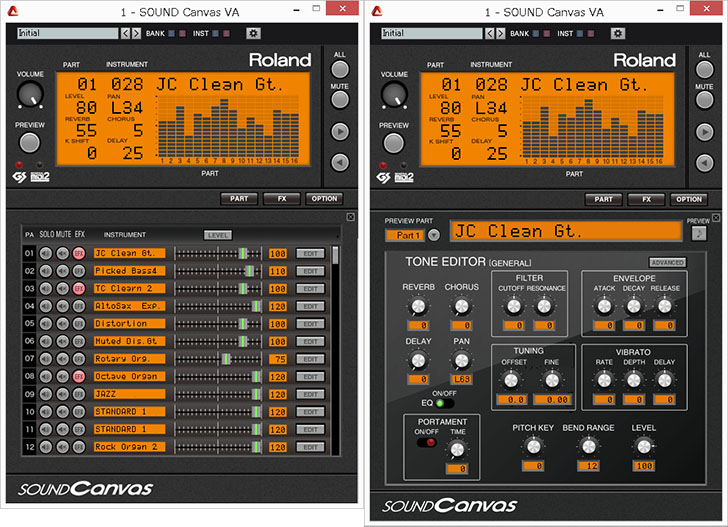Click the TUNING FINE knob
Image resolution: width=728 pixels, height=527 pixels.
click(552, 381)
